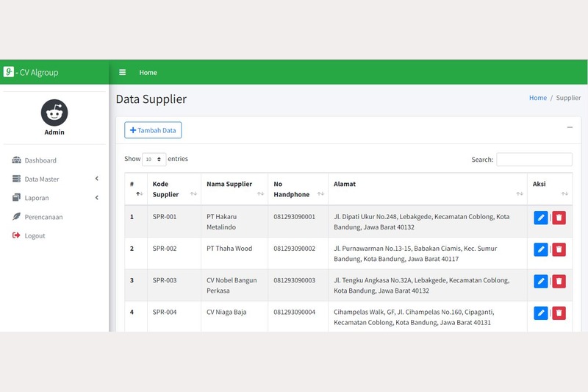Collapse the card using the minus icon
588x392 pixels.
[570, 128]
